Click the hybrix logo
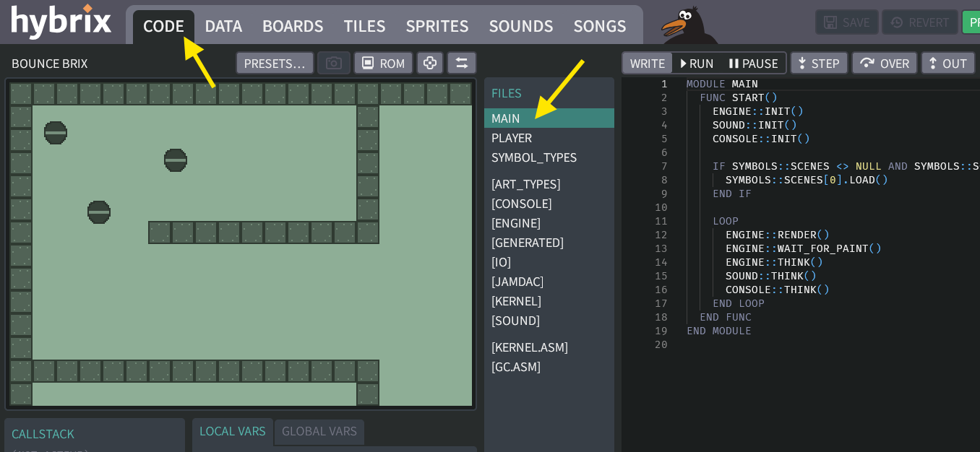The width and height of the screenshot is (980, 452). click(61, 22)
